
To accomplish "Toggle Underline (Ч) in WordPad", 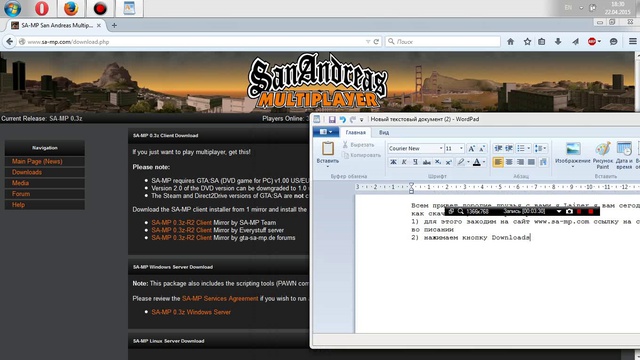I will pyautogui.click(x=415, y=162).
